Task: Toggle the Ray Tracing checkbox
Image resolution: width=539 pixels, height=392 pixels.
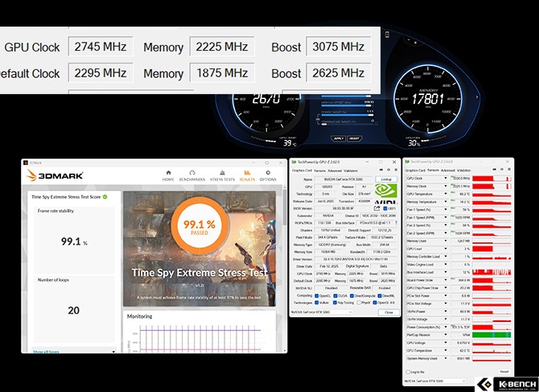Action: pyautogui.click(x=335, y=303)
